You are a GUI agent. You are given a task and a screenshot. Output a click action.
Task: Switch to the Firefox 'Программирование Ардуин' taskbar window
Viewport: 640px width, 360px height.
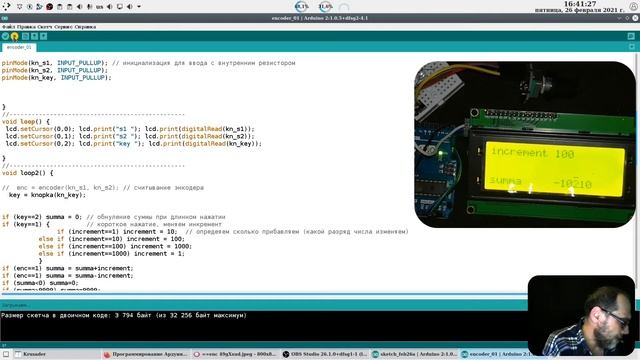pos(145,354)
